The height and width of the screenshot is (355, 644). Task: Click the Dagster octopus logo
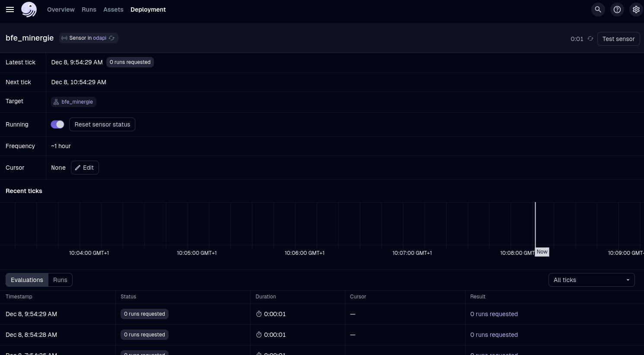(x=29, y=10)
